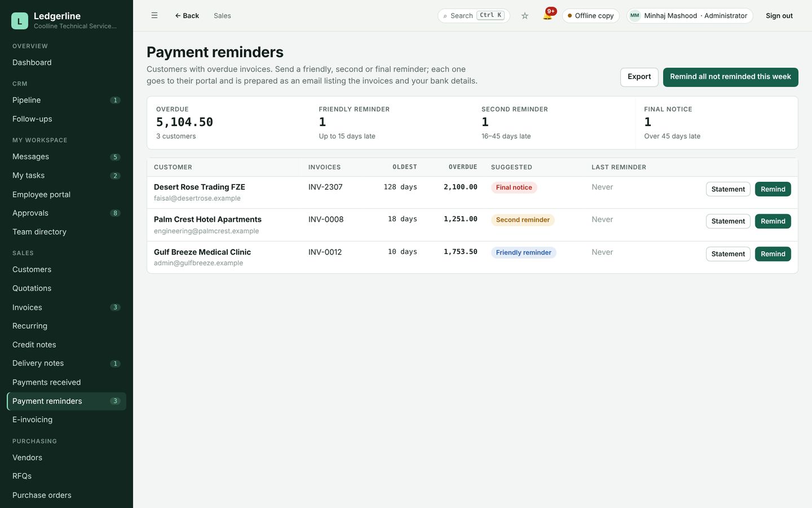This screenshot has width=812, height=508.
Task: Click the Offline copy status pill
Action: pyautogui.click(x=590, y=16)
